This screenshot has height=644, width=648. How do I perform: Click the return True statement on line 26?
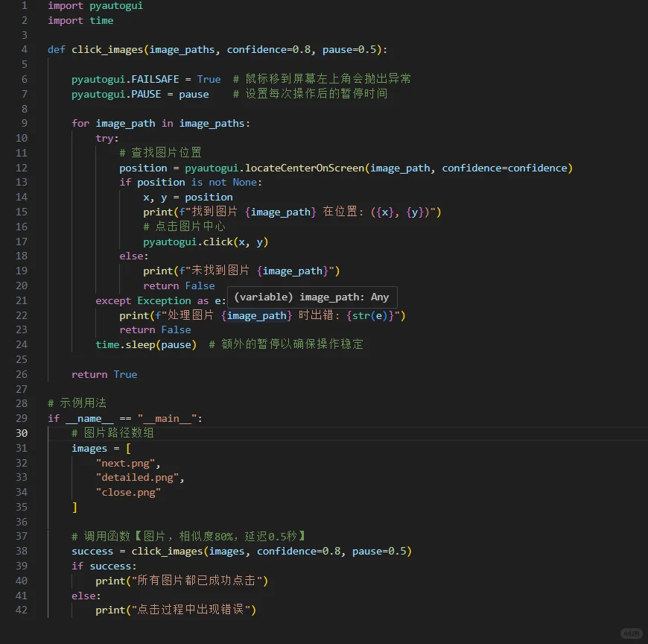click(105, 374)
